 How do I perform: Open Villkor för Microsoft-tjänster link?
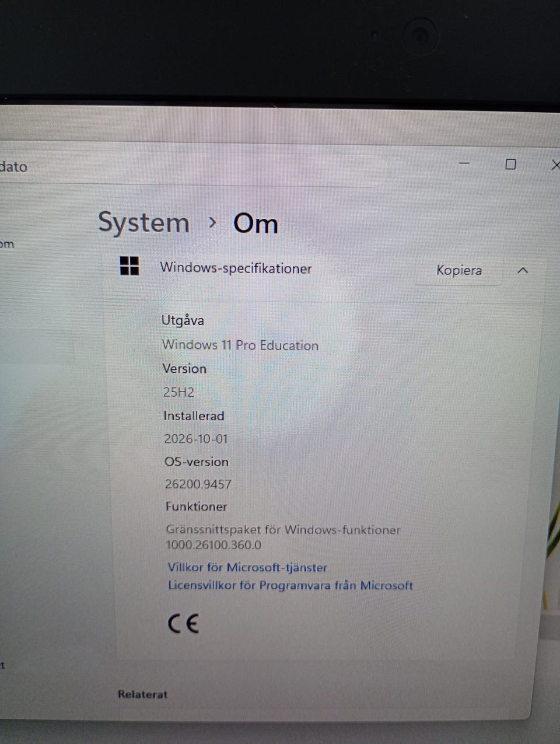pos(247,567)
